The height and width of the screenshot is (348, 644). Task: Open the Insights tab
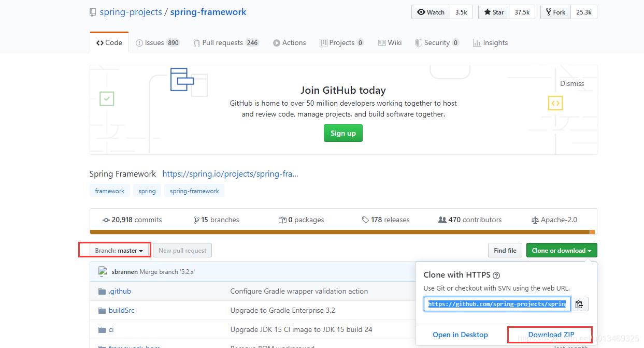tap(490, 43)
